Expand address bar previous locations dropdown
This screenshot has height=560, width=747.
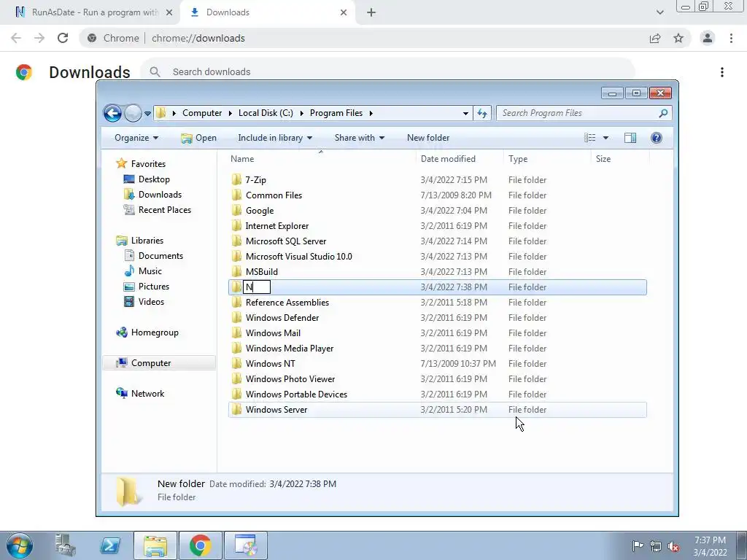[465, 113]
